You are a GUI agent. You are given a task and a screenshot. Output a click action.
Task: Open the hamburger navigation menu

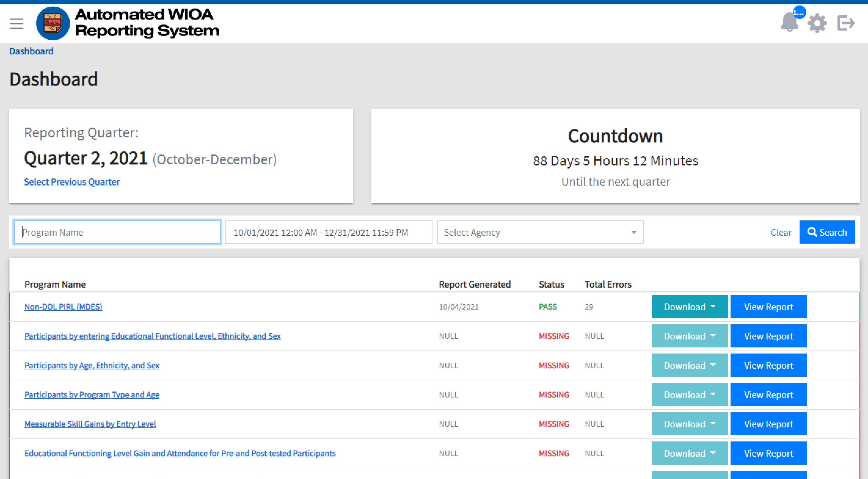[16, 24]
